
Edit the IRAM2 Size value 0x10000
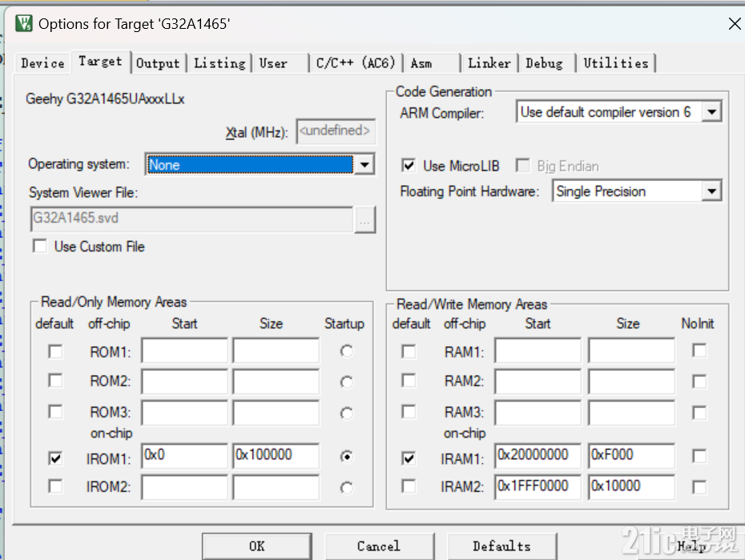(631, 487)
